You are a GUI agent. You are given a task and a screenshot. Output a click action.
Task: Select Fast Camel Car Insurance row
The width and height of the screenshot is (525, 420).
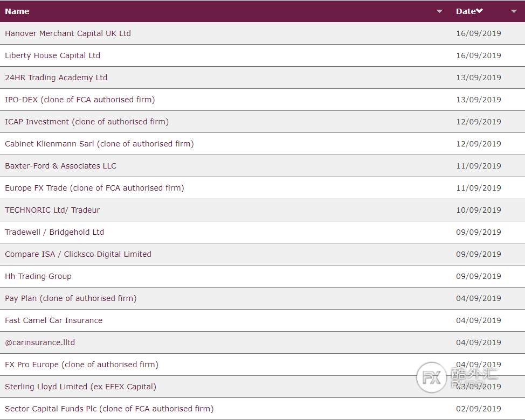(262, 320)
